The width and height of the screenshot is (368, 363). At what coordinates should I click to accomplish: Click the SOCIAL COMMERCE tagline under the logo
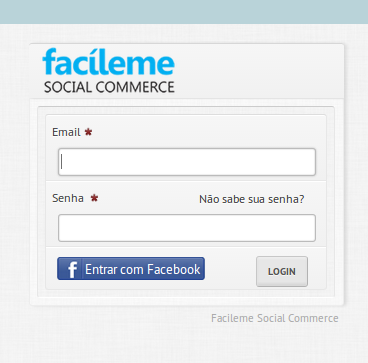coord(109,87)
